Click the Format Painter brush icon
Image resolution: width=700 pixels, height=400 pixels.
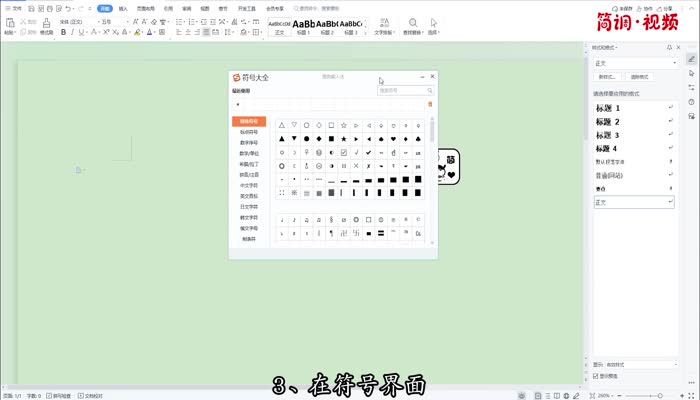(46, 25)
